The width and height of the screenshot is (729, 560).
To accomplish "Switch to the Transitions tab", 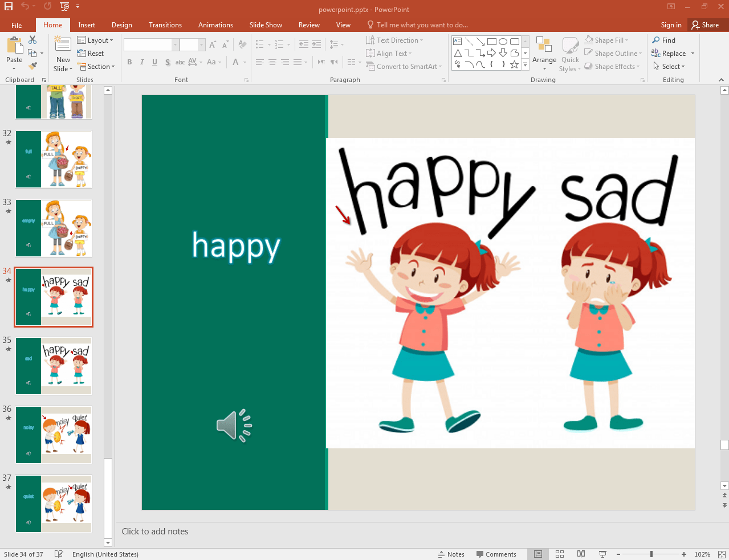I will pyautogui.click(x=165, y=25).
